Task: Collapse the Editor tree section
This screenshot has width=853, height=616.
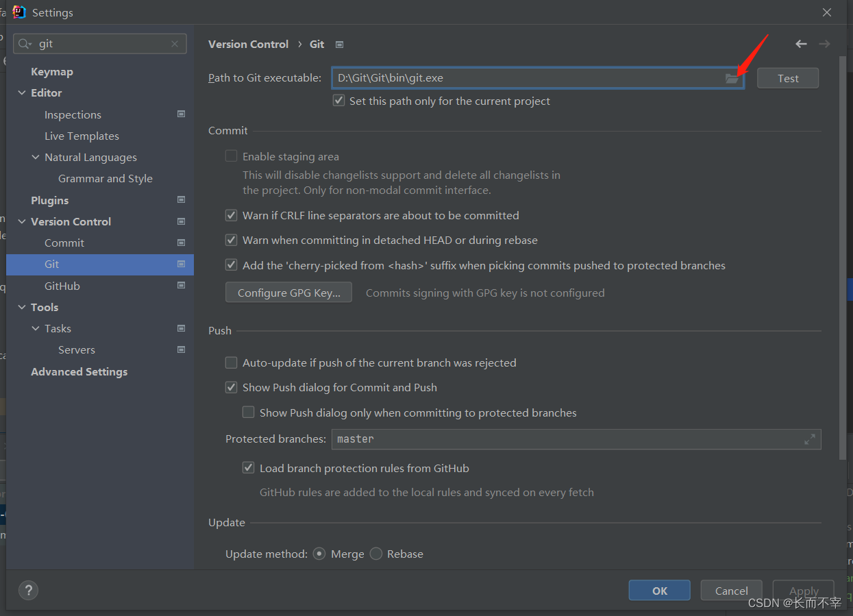Action: [x=22, y=93]
